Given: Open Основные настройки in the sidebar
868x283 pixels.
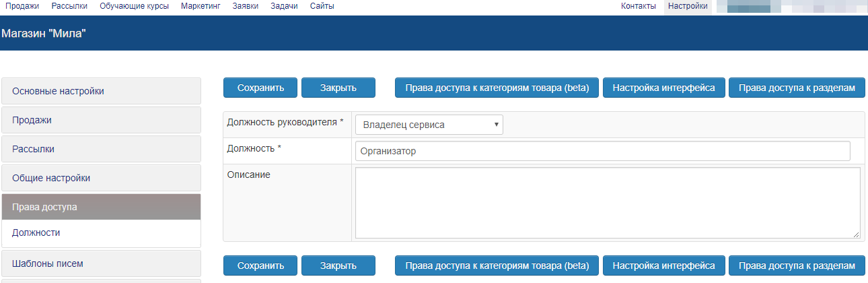Looking at the screenshot, I should [102, 91].
